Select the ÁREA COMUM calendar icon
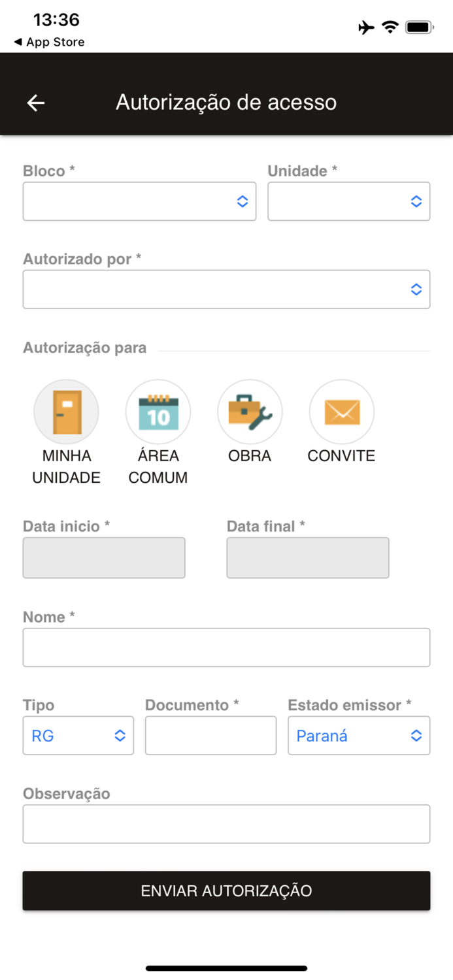 coord(158,412)
